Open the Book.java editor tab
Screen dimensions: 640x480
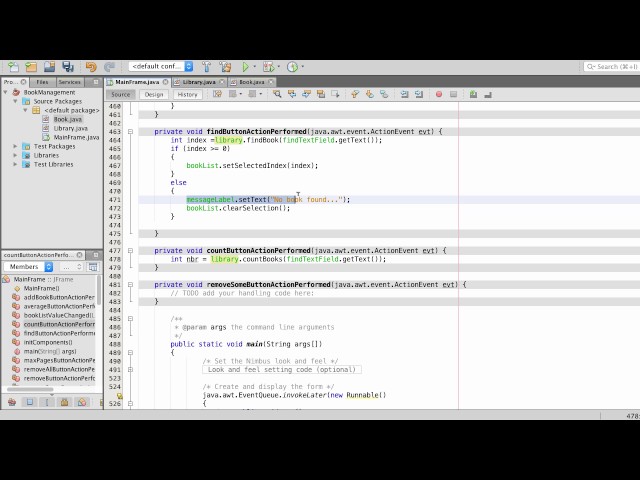tap(252, 82)
